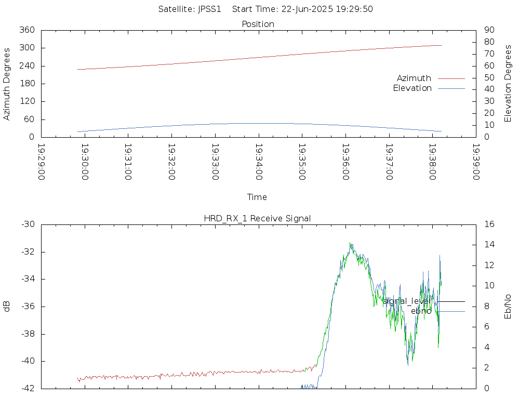This screenshot has height=399, width=532.
Task: Click the 19:35:00 time tick label
Action: coord(302,162)
